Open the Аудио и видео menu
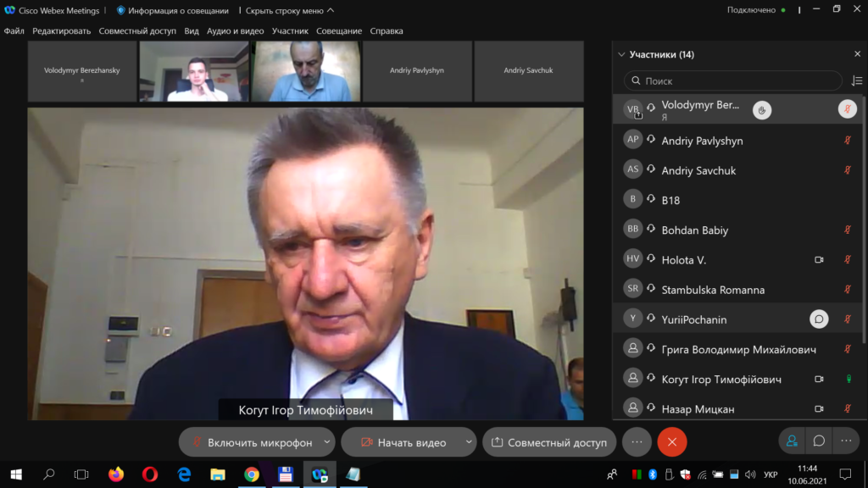This screenshot has height=488, width=868. pos(235,30)
